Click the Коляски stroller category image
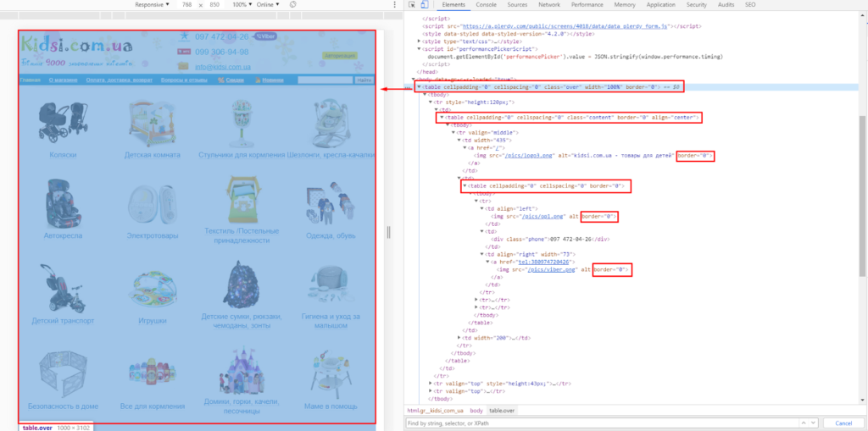Viewport: 868px width, 431px height. click(x=63, y=124)
